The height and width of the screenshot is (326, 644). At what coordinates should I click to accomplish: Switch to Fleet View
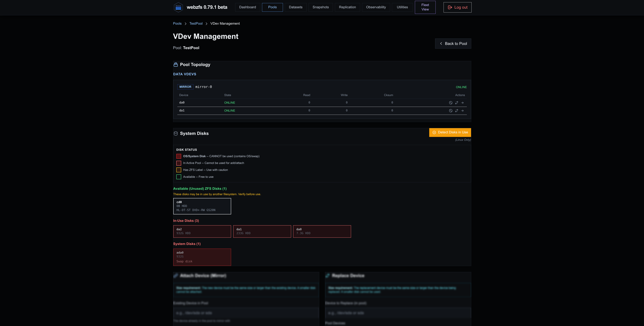tap(425, 7)
